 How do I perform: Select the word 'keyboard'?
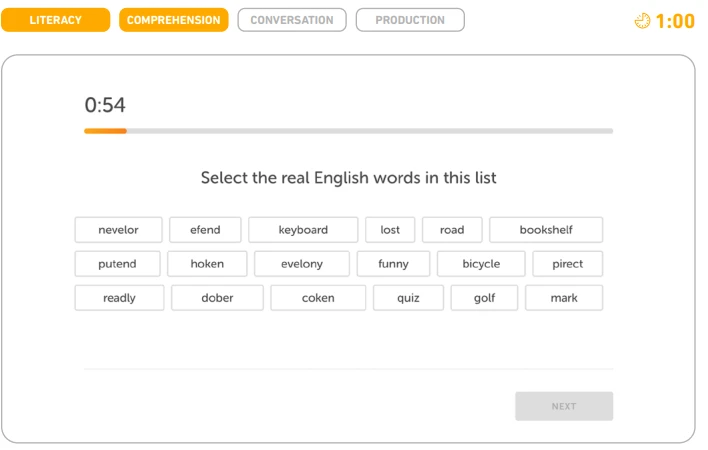[303, 230]
